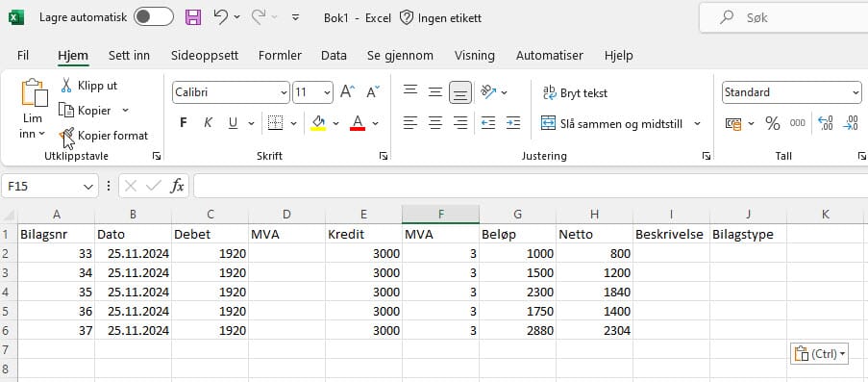
Task: Open the borders dropdown arrow
Action: (x=293, y=123)
